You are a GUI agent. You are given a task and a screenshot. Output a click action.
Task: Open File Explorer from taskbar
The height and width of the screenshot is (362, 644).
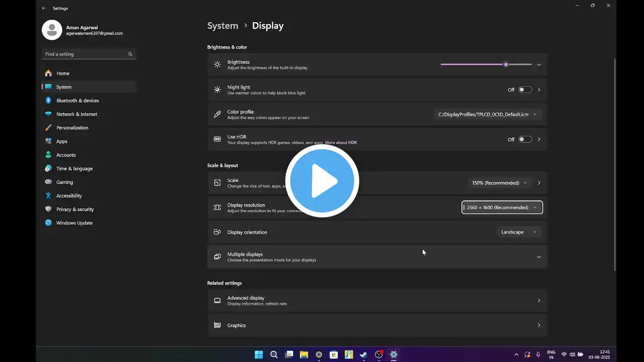[304, 354]
